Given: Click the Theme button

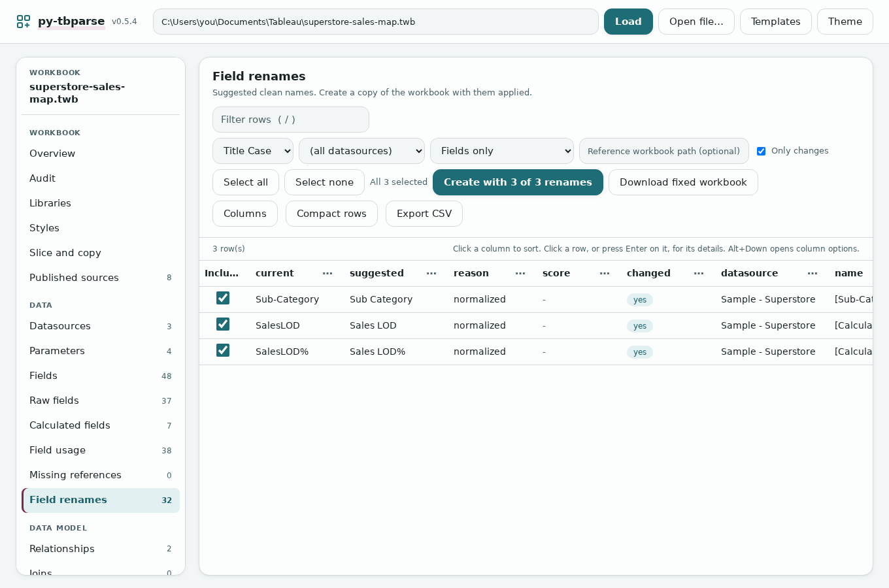Looking at the screenshot, I should 845,22.
